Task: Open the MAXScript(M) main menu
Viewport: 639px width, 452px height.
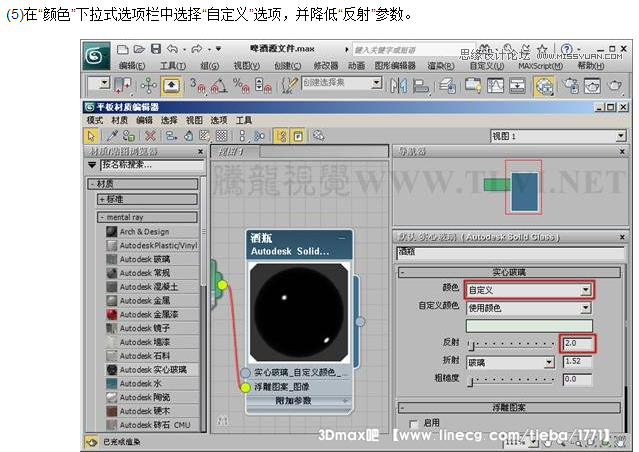Action: (540, 66)
